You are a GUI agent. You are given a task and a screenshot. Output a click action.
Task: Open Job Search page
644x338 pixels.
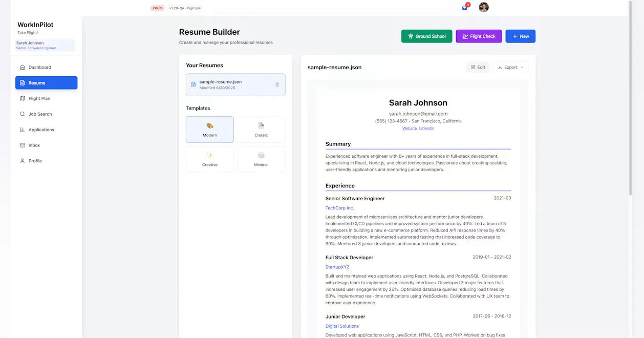tap(46, 114)
